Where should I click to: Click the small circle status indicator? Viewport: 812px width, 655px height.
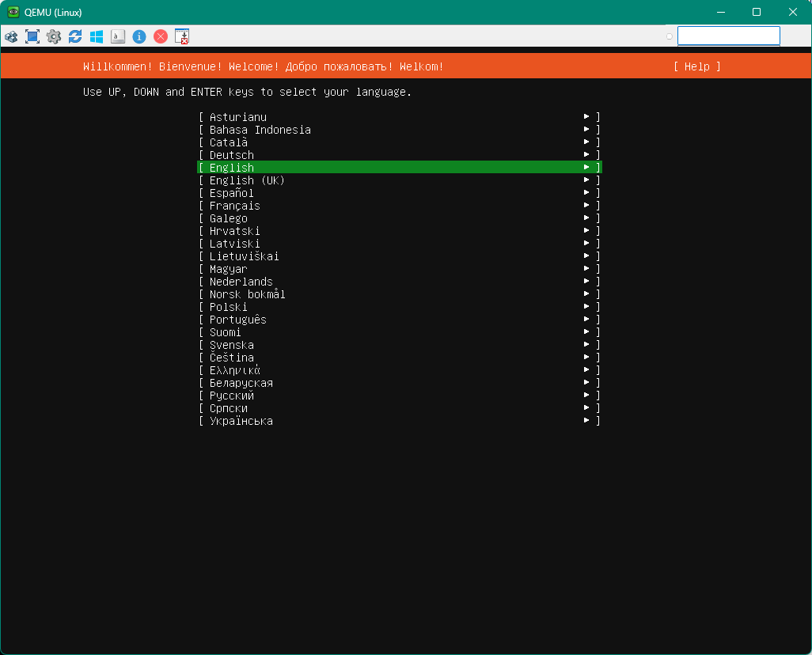point(669,36)
